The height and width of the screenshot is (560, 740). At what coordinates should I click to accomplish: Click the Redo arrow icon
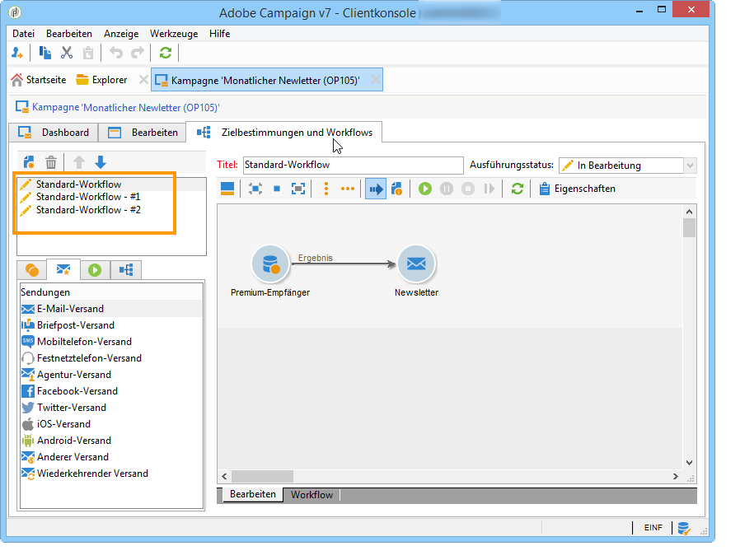pos(138,53)
